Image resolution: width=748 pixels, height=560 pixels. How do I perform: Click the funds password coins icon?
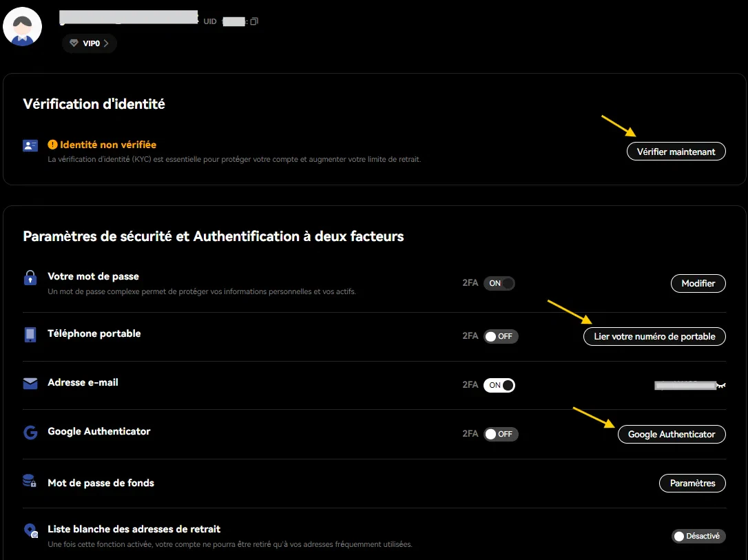click(x=30, y=482)
